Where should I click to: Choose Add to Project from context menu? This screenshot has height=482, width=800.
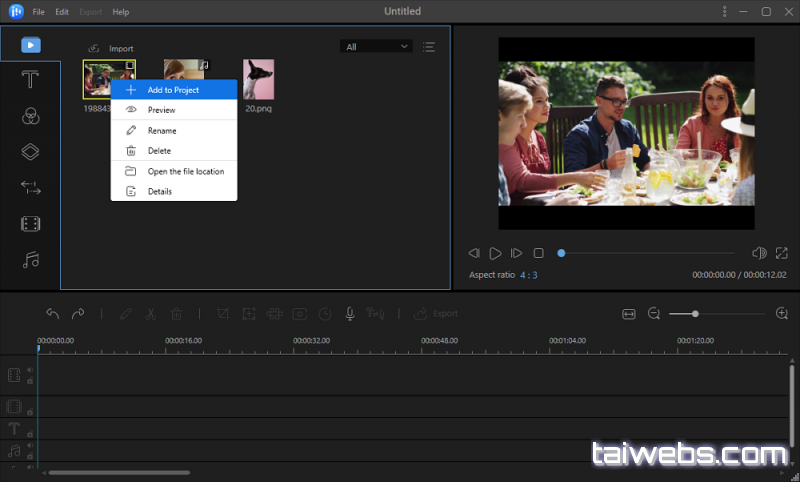tap(173, 90)
